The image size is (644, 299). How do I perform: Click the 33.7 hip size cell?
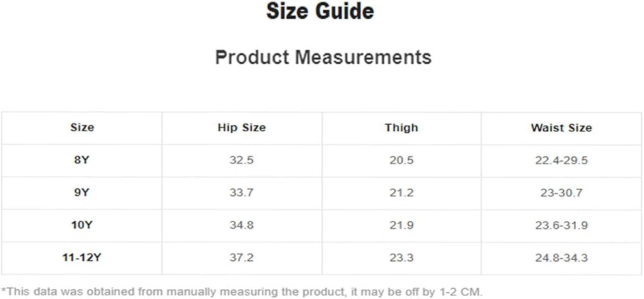241,192
